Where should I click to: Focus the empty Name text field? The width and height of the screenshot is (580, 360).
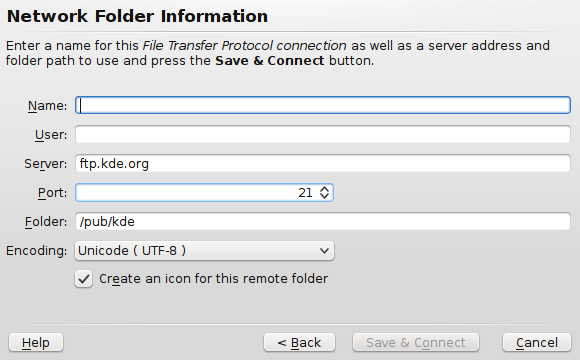coord(323,105)
